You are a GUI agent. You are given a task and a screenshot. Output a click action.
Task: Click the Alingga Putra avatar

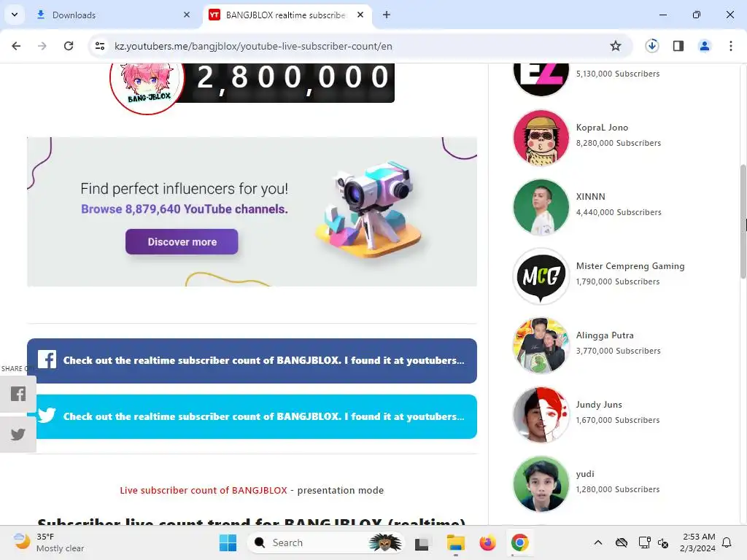click(541, 345)
